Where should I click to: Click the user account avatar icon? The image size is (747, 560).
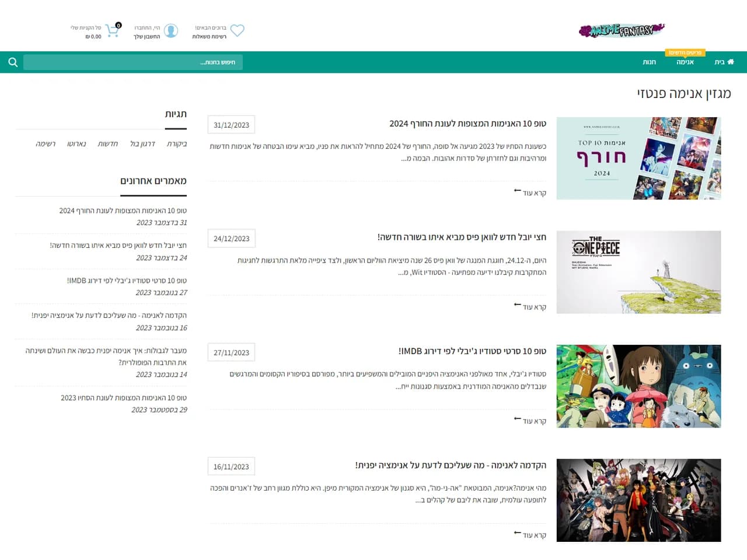point(171,31)
